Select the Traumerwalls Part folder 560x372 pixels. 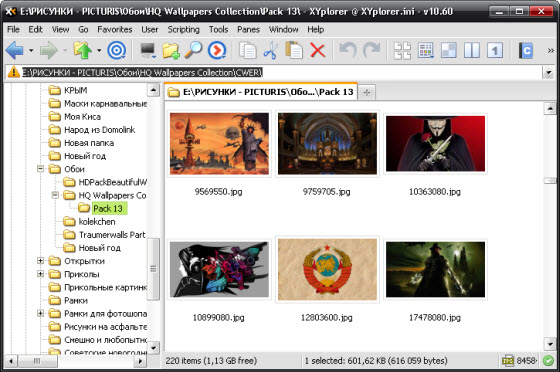click(112, 235)
